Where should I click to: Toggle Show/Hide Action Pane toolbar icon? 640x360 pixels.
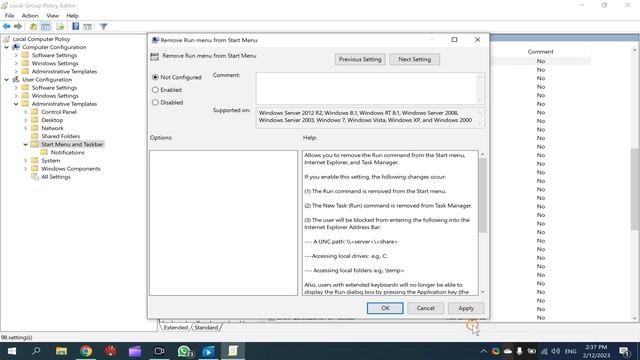[87, 27]
